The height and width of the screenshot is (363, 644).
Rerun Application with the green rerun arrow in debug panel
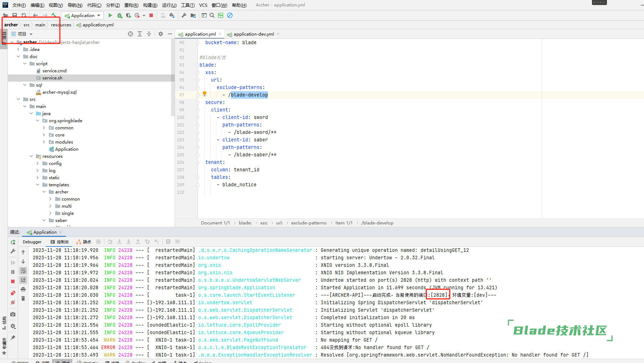tap(13, 242)
